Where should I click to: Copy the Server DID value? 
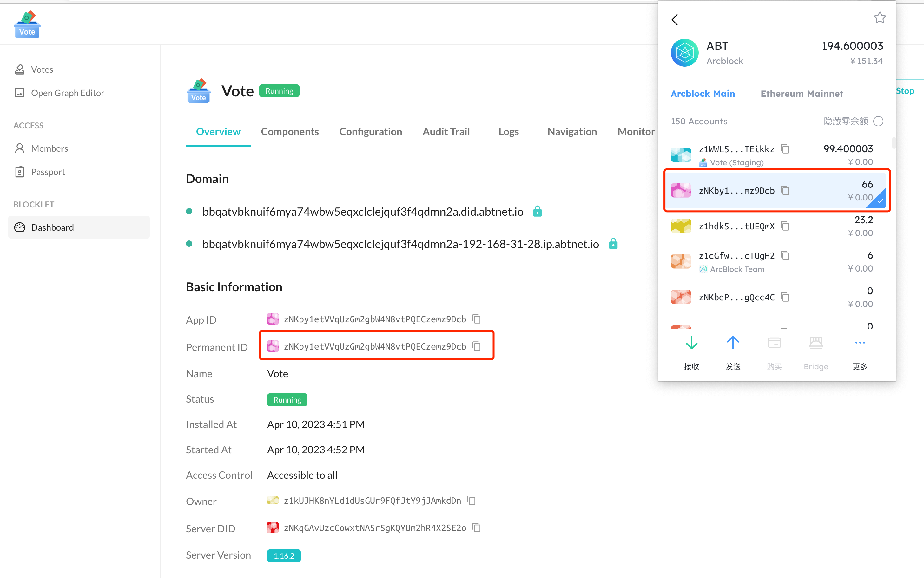(x=476, y=528)
